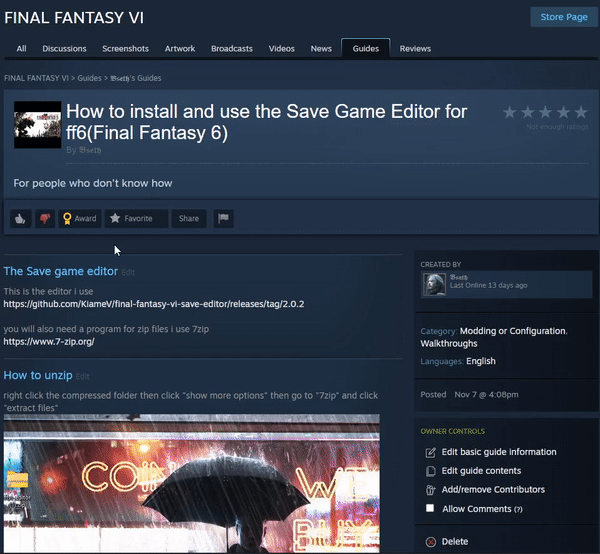The width and height of the screenshot is (600, 554).
Task: Click the third rating star
Action: pyautogui.click(x=545, y=112)
